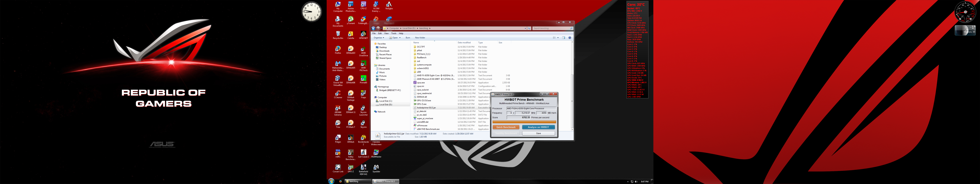Open Adobe Photoshop desktop shortcut
The width and height of the screenshot is (980, 184).
[351, 7]
